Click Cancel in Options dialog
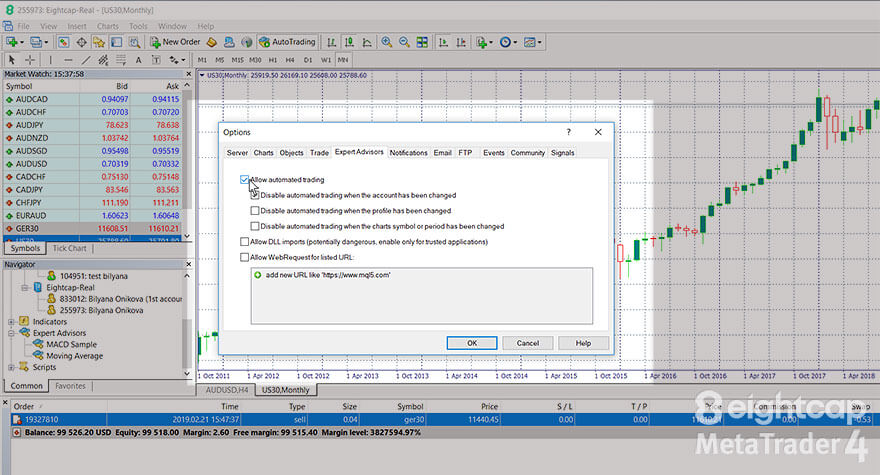This screenshot has height=475, width=880. (x=528, y=343)
